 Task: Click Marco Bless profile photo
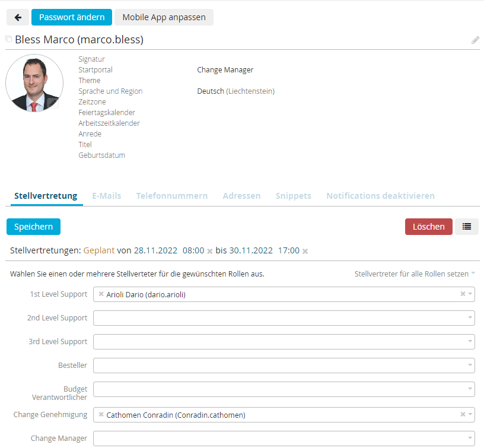point(34,84)
